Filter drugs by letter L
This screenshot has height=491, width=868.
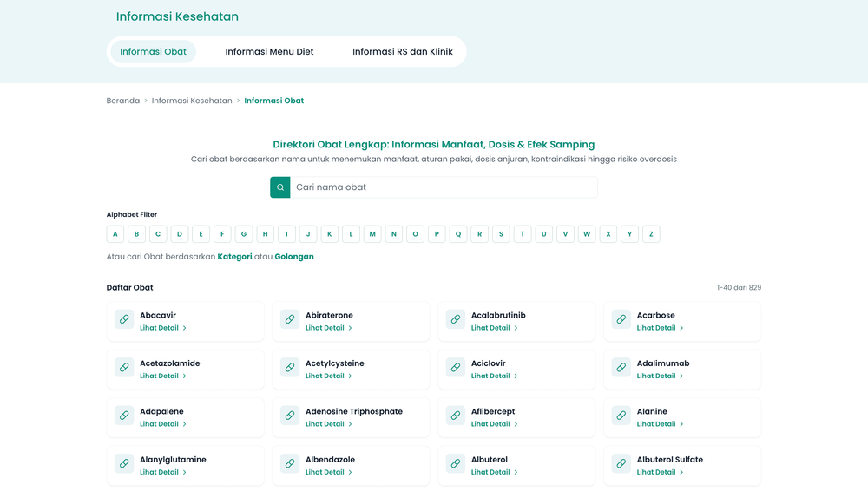tap(351, 234)
